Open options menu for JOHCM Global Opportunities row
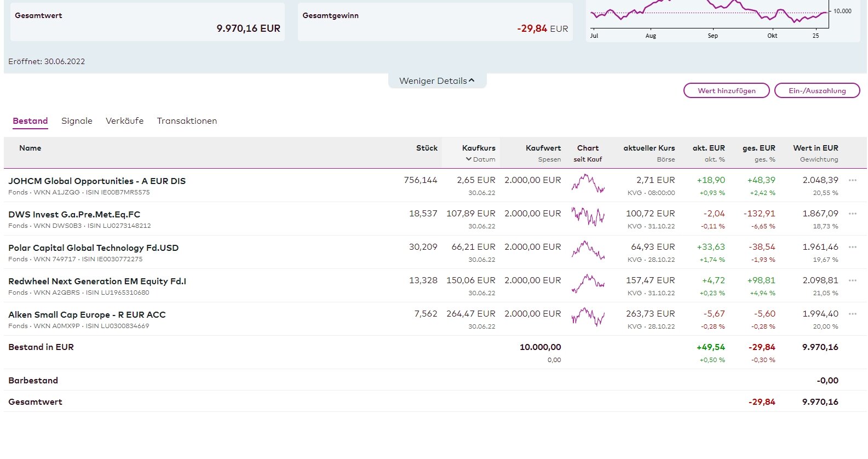Viewport: 868px width, 459px height. 852,180
